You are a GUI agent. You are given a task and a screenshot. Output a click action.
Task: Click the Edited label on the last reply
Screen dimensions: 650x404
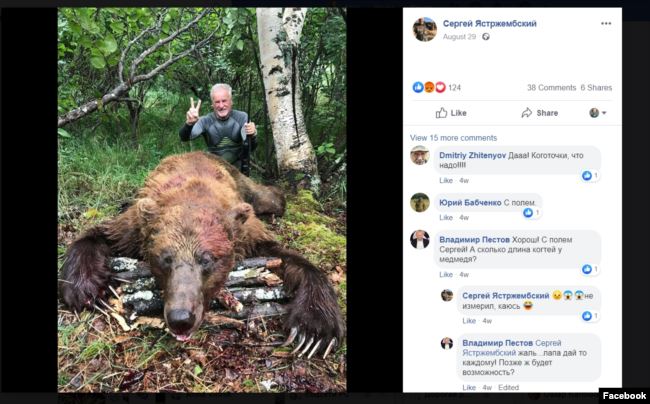(509, 388)
